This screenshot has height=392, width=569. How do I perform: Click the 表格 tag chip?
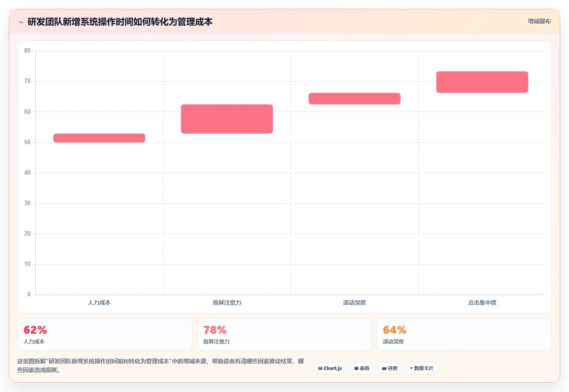click(362, 368)
